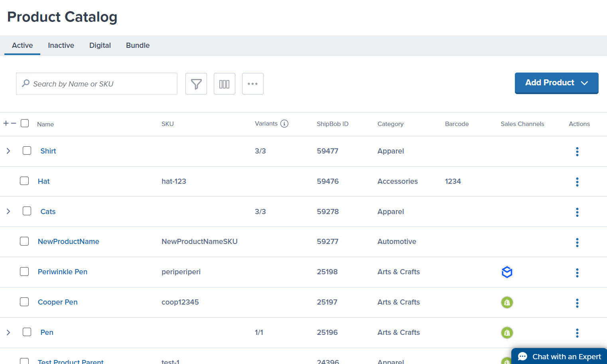Select the checkbox for Cooper Pen
This screenshot has height=364, width=607.
click(24, 302)
